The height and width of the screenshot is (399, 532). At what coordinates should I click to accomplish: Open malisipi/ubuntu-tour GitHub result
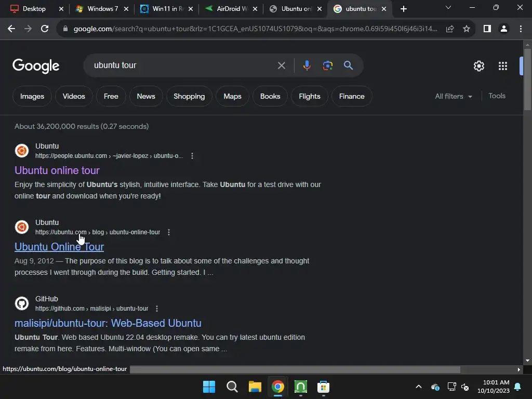coord(108,323)
